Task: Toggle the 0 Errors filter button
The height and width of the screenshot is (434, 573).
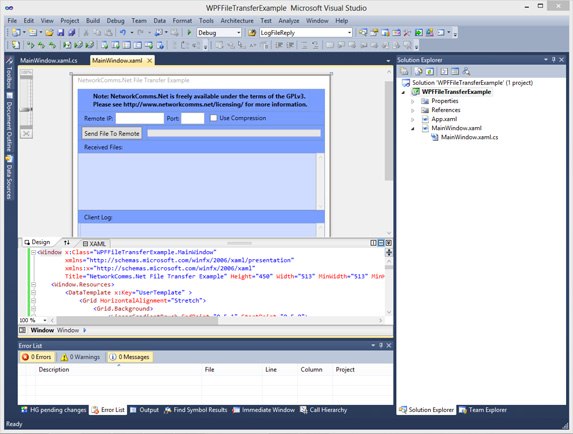Action: point(37,357)
